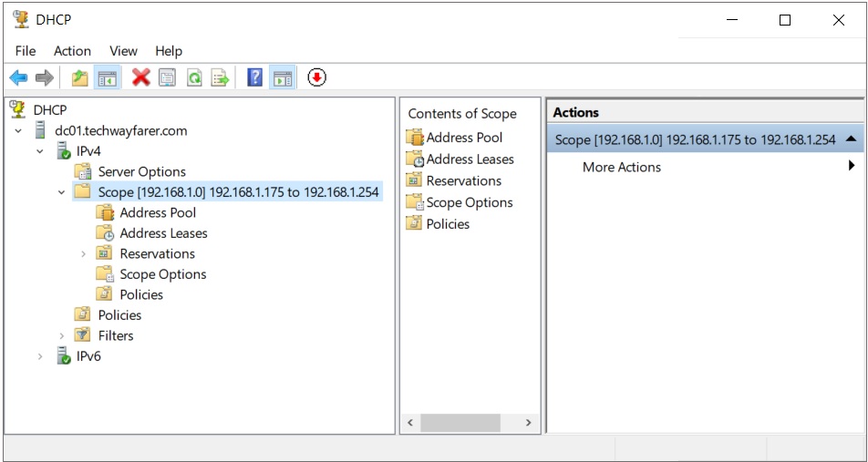Toggle the Show/Hide Console Tree button
Image resolution: width=868 pixels, height=462 pixels.
click(x=107, y=78)
